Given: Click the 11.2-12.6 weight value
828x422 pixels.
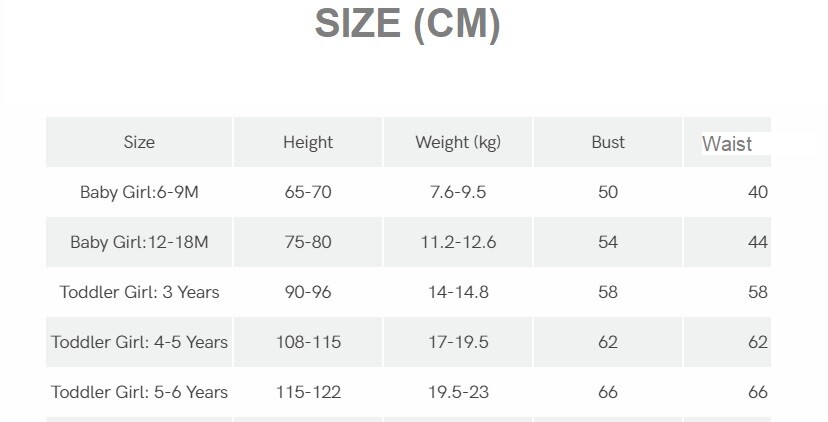Looking at the screenshot, I should point(458,242).
